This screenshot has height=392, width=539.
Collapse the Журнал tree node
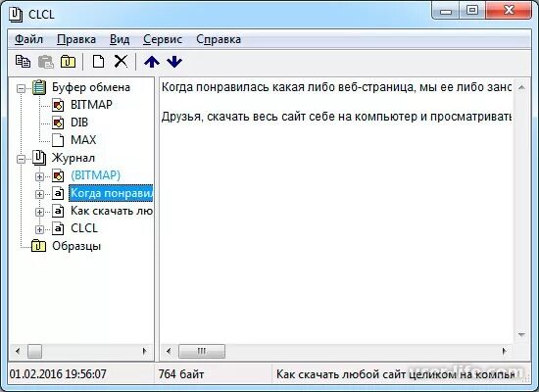[21, 159]
